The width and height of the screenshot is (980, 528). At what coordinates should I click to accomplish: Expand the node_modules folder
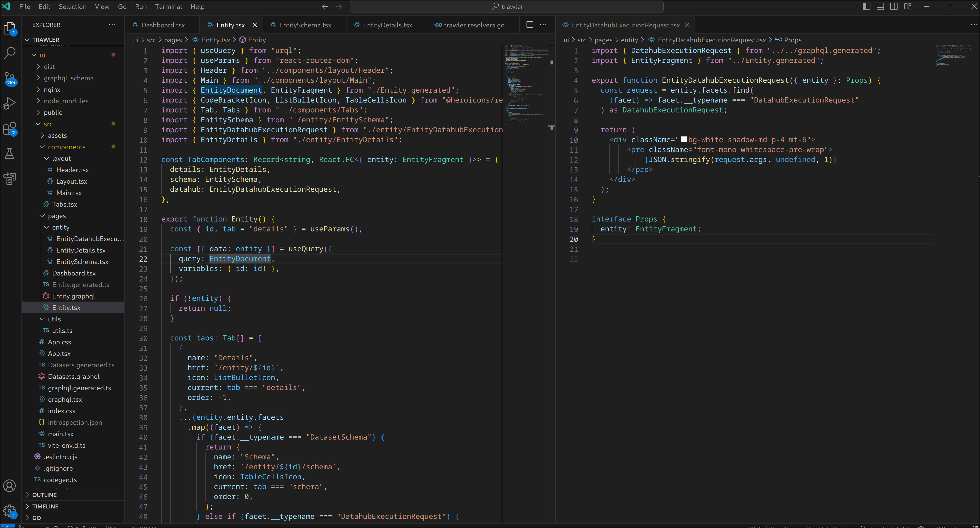(x=65, y=101)
